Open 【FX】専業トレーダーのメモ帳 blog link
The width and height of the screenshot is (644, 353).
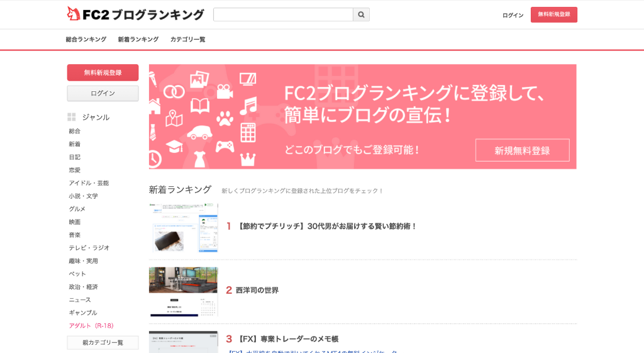pos(287,339)
